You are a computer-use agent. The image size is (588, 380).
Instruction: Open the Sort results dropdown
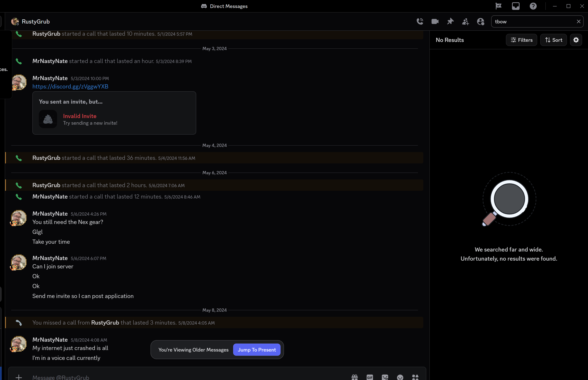click(x=554, y=40)
